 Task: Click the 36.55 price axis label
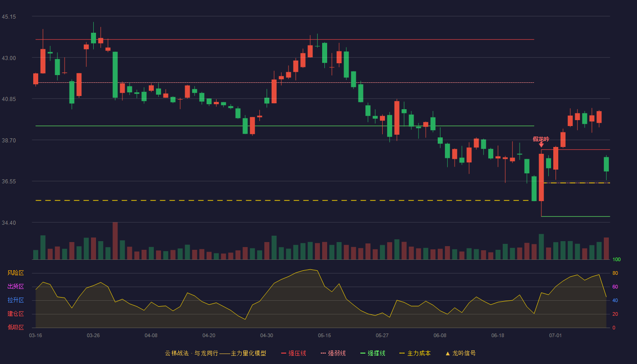pyautogui.click(x=9, y=181)
